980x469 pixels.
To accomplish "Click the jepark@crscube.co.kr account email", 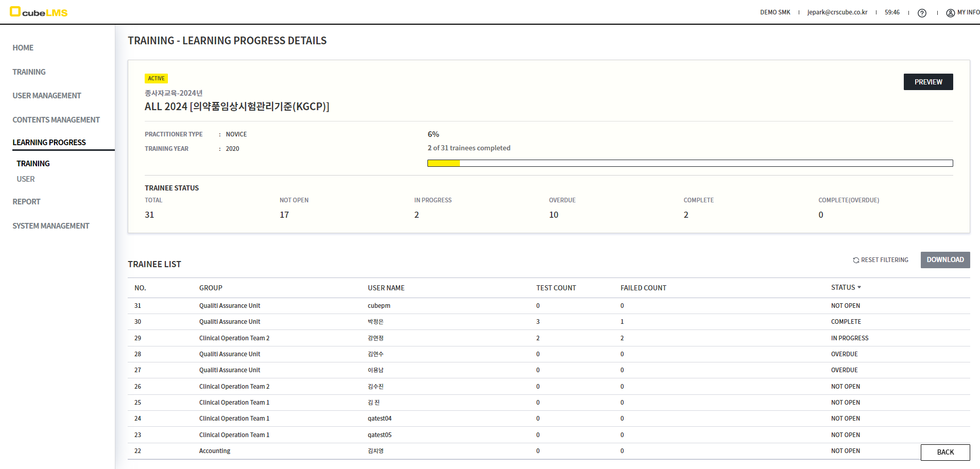I will coord(837,12).
